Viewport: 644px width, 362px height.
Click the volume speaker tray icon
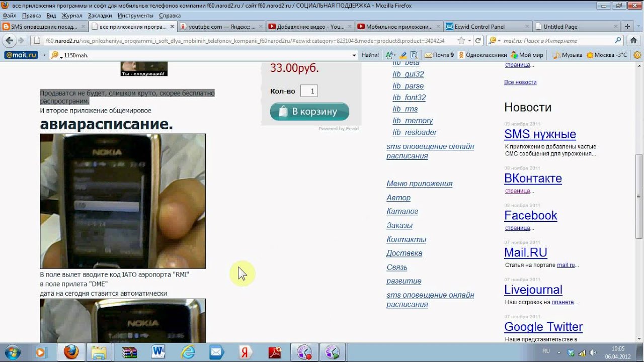593,353
